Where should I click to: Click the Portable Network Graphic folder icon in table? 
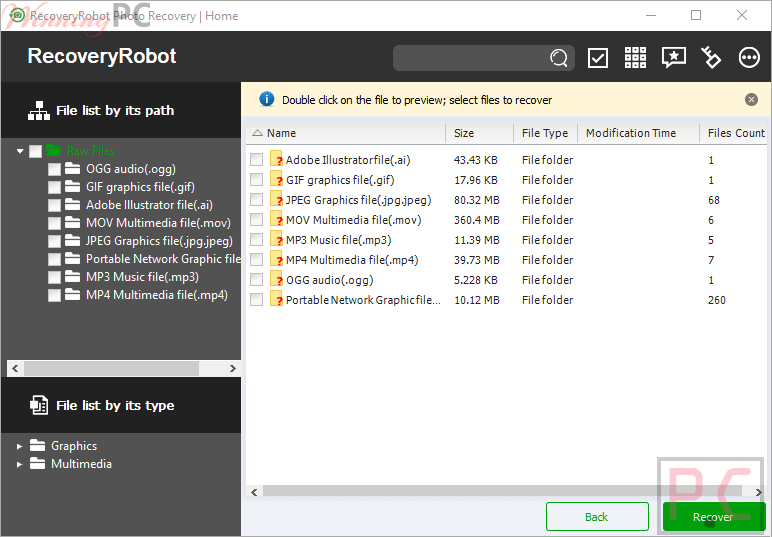(x=276, y=299)
